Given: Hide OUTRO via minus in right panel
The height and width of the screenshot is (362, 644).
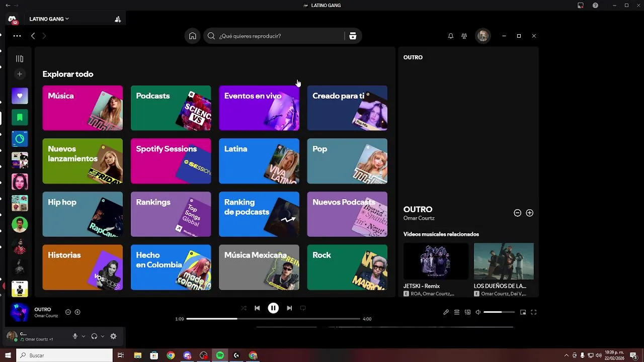Looking at the screenshot, I should tap(517, 213).
